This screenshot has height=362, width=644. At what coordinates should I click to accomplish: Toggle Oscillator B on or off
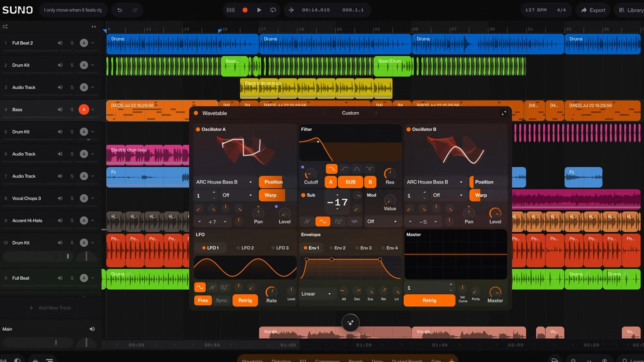coord(409,130)
